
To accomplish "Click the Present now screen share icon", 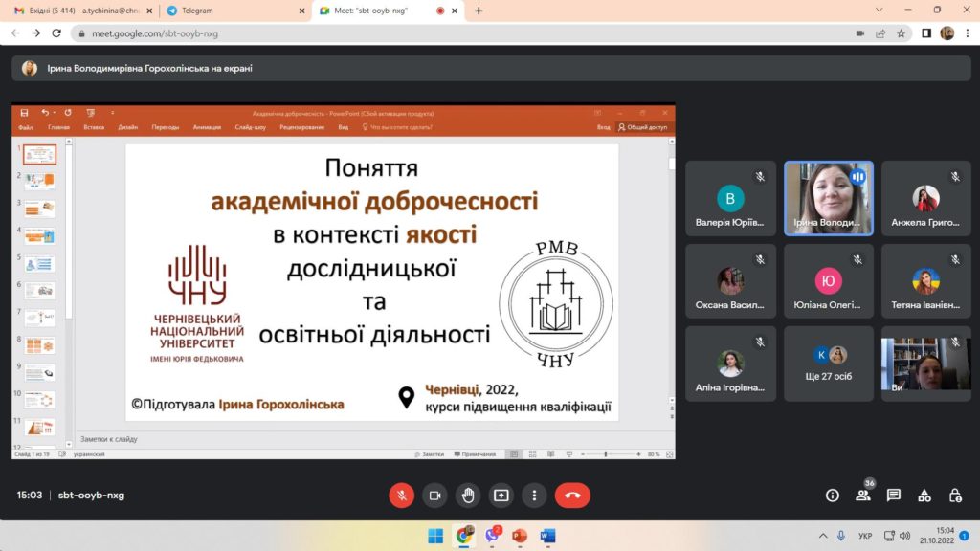I will (501, 496).
